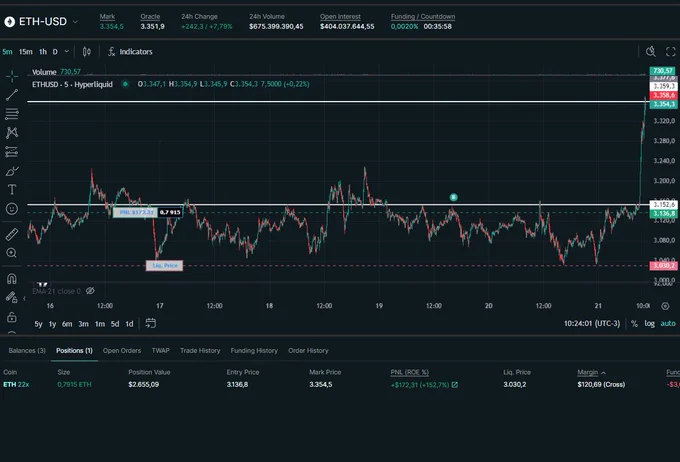Click the PNL (ROE %) column header
Viewport: 680px width, 462px height.
tap(409, 372)
